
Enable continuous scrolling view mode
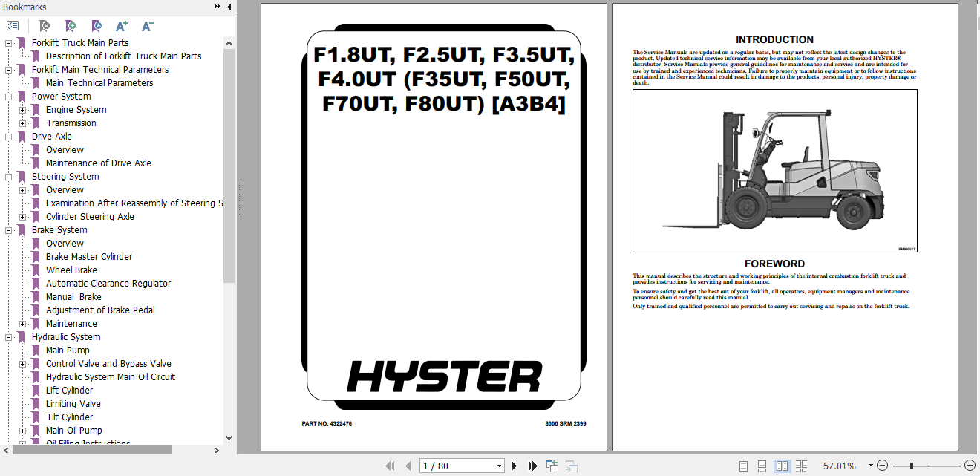[x=762, y=466]
